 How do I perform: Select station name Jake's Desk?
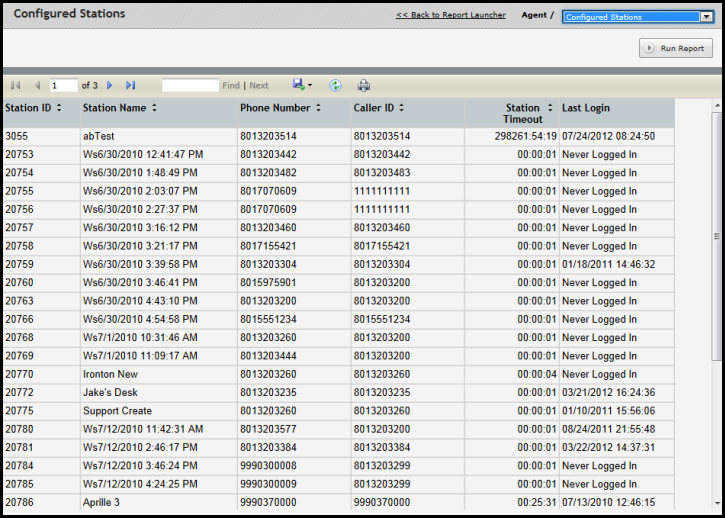tap(110, 393)
